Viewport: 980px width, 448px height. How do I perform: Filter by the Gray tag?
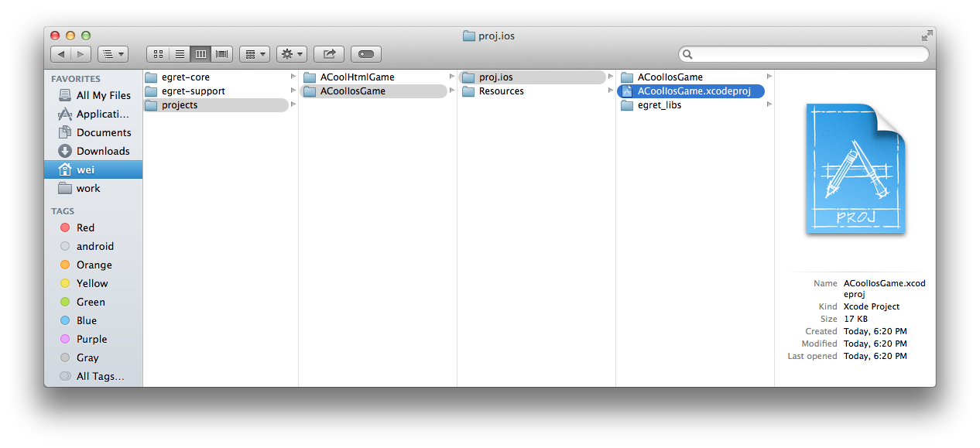pyautogui.click(x=94, y=357)
